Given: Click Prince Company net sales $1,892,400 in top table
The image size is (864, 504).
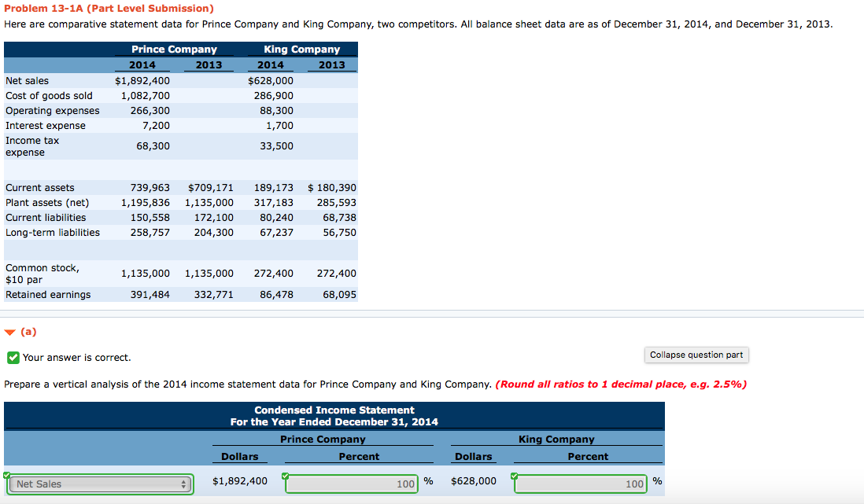Looking at the screenshot, I should coord(142,81).
